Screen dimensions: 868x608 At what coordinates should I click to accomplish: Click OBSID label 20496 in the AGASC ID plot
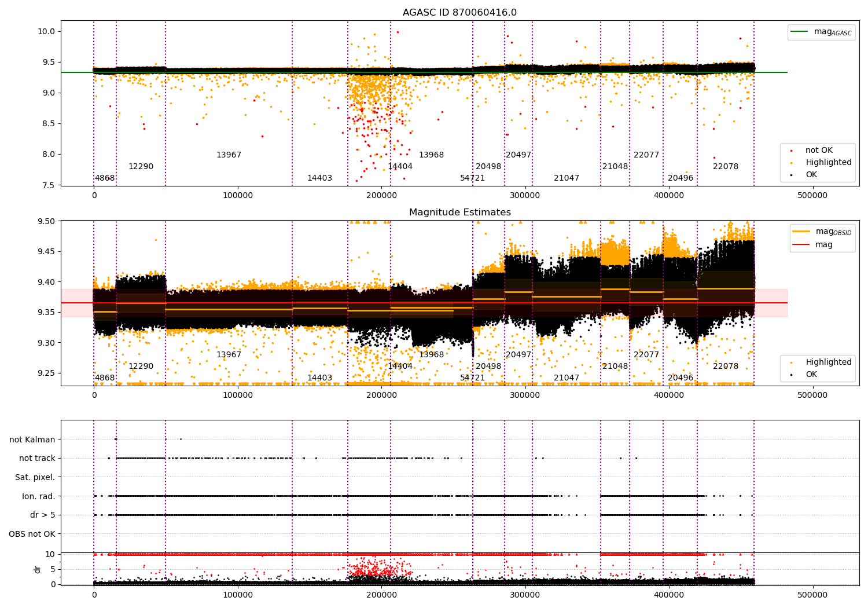(x=681, y=178)
